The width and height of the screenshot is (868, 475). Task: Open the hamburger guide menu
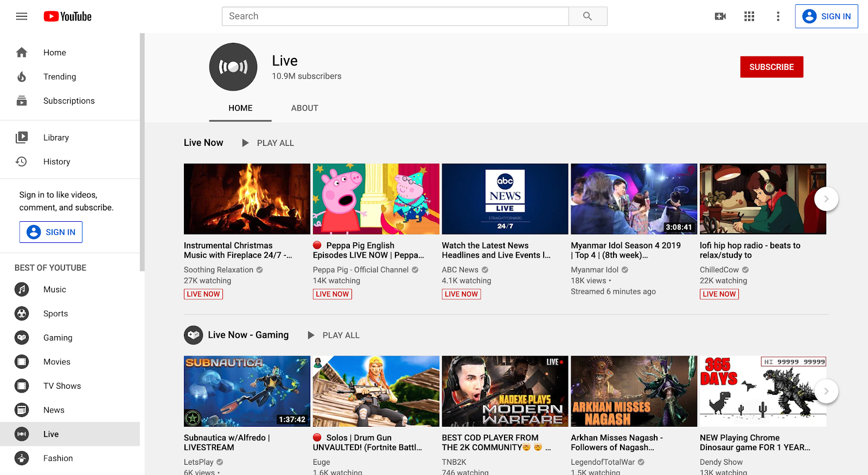pos(22,16)
